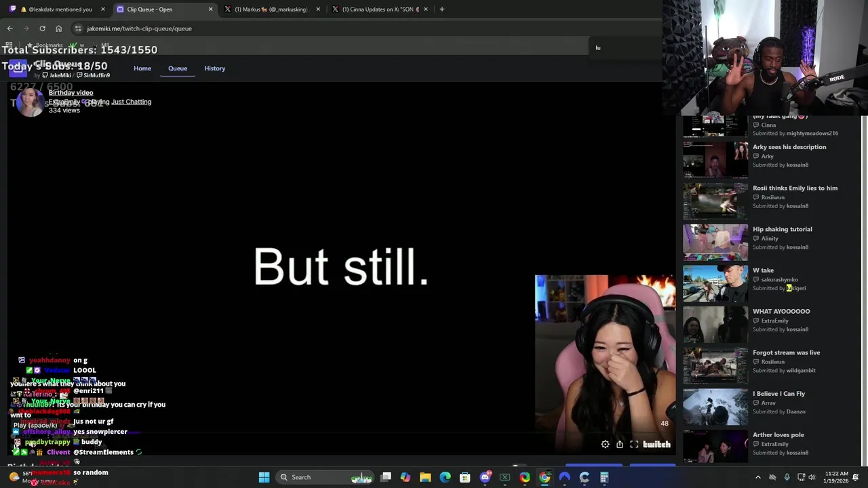The height and width of the screenshot is (488, 868).
Task: Open SirMuffin9 credit link
Action: pyautogui.click(x=93, y=75)
